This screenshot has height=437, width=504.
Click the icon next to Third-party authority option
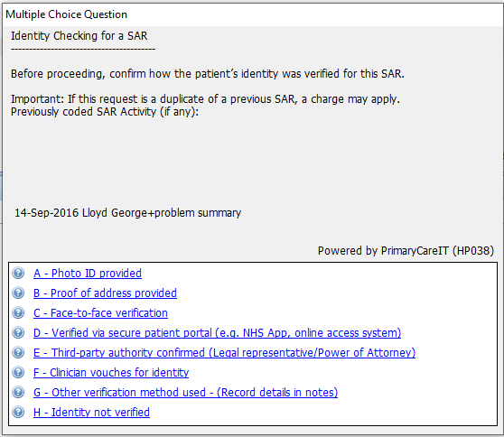point(18,352)
